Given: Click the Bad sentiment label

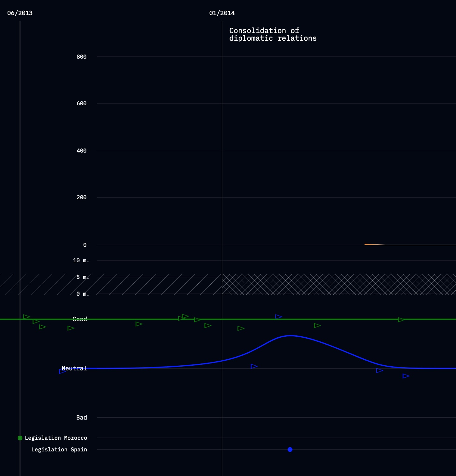Looking at the screenshot, I should 81,417.
